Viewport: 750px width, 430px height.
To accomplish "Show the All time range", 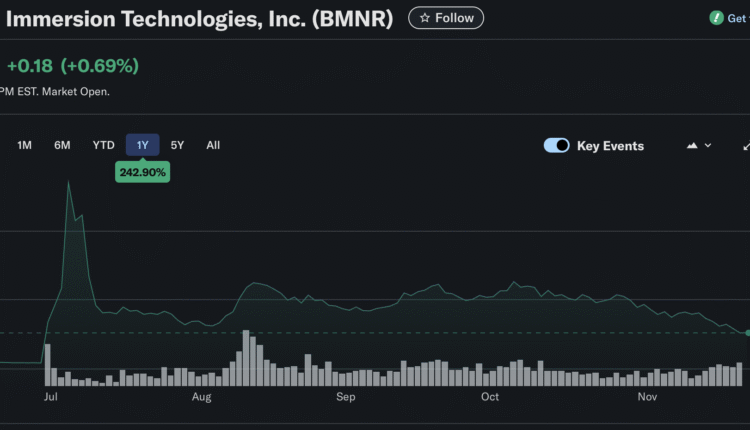I will point(213,145).
